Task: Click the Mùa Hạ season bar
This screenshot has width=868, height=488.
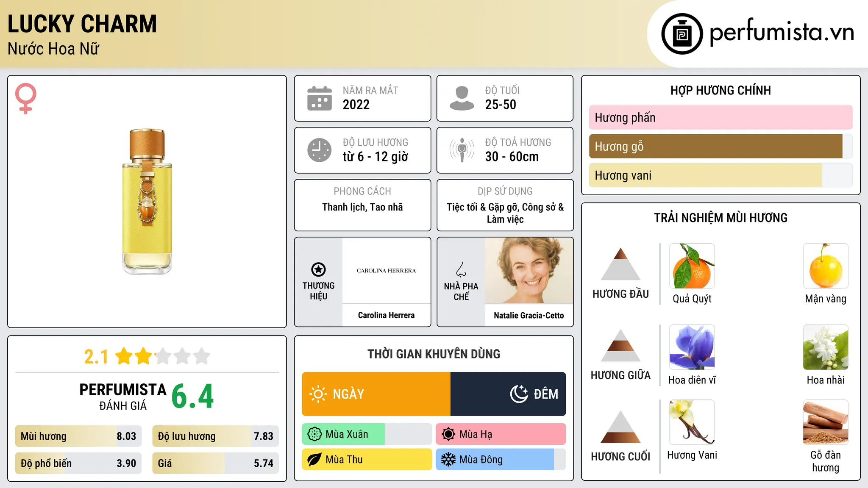Action: point(501,434)
